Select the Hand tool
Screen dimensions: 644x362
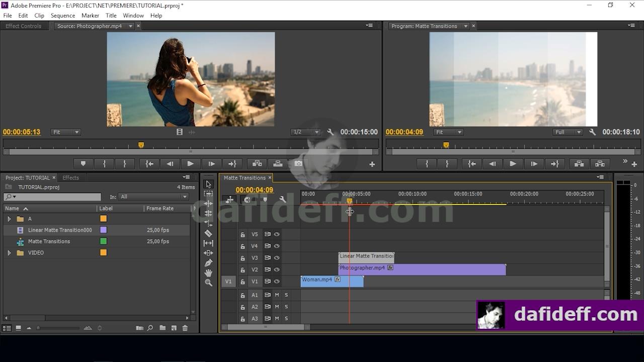[x=208, y=273]
